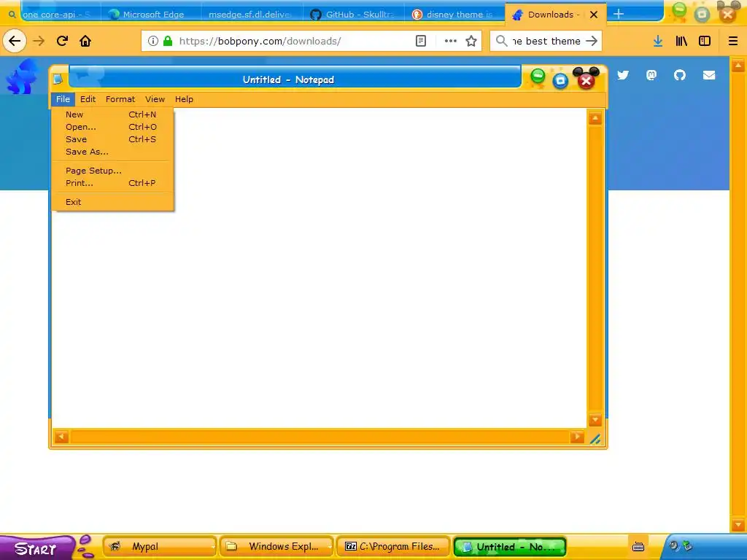Choose Exit from the File menu
747x560 pixels.
112,202
